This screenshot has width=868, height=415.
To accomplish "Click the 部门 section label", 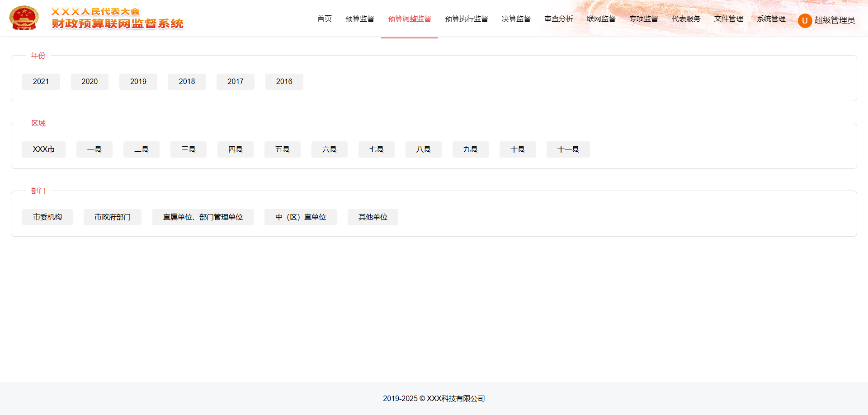I will pyautogui.click(x=38, y=191).
